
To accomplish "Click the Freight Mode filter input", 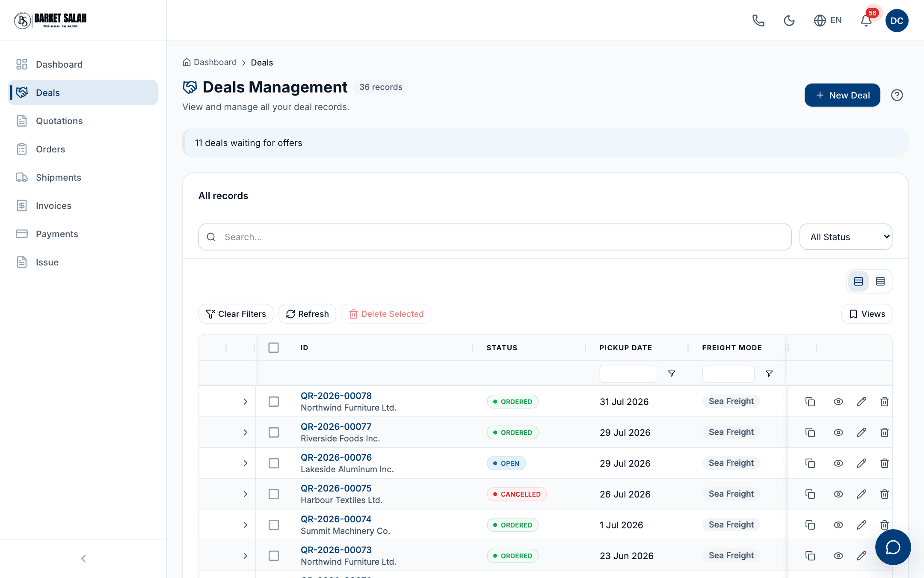I will click(x=728, y=374).
